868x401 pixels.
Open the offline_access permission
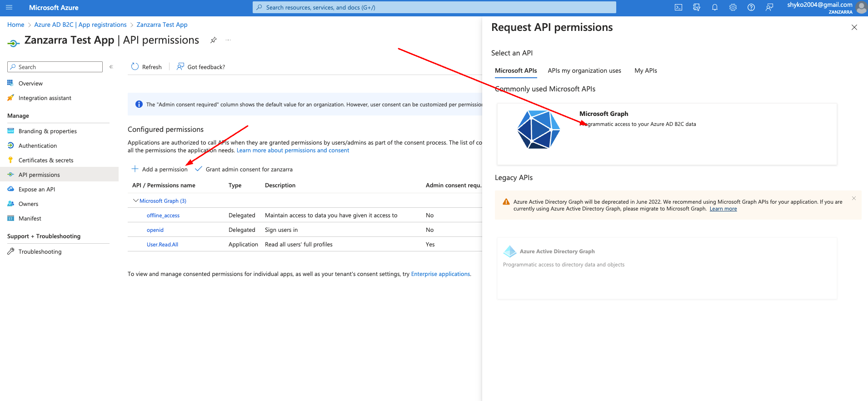(163, 216)
